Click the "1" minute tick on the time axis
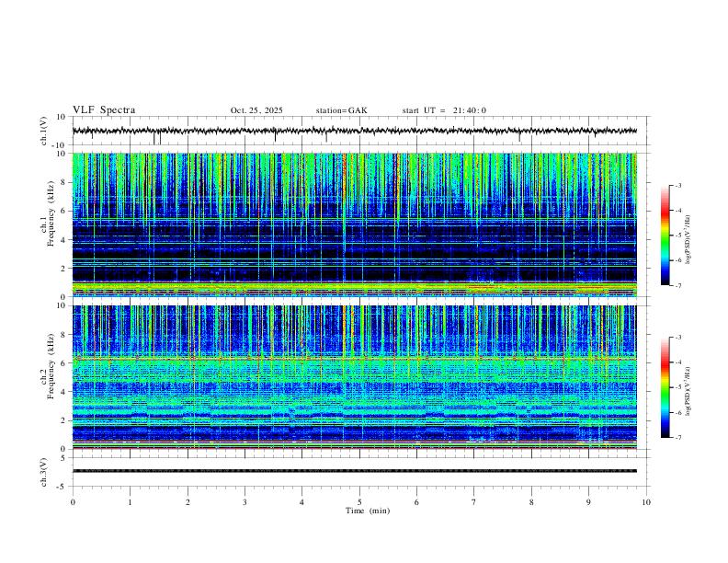Screen dimensions: 728x563 point(130,502)
